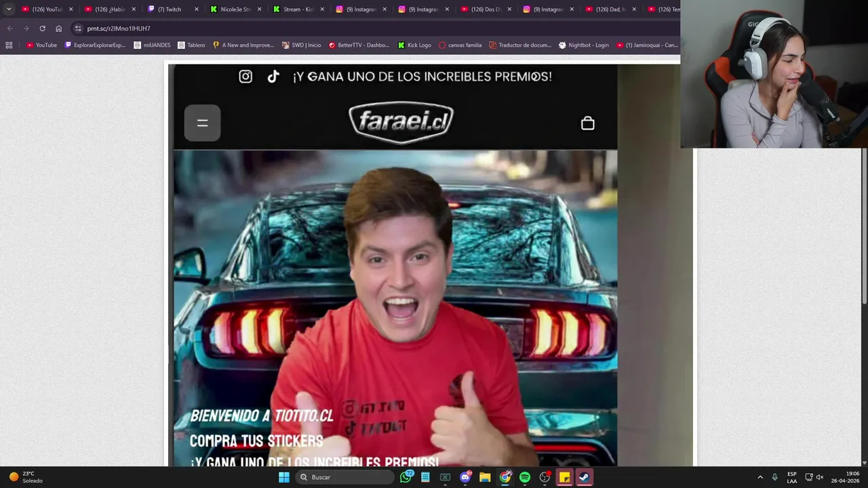Open the apps grid icon in the bookmarks bar

(x=9, y=45)
